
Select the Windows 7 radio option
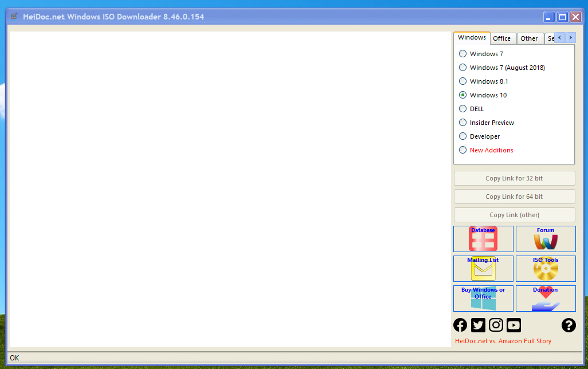(x=481, y=54)
